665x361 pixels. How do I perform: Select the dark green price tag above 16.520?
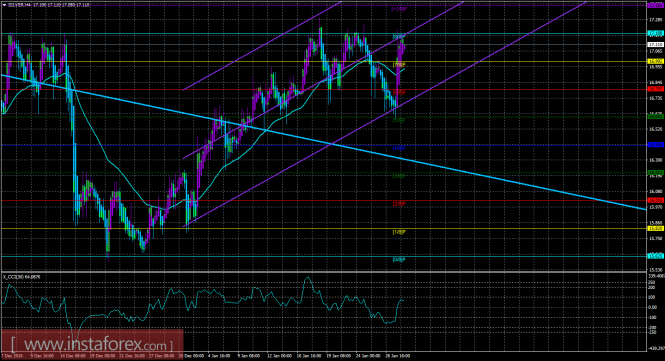tap(656, 116)
